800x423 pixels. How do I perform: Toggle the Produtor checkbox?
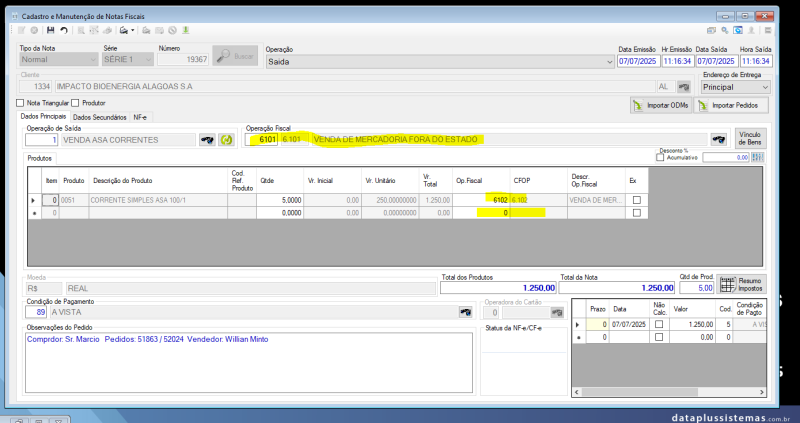click(x=76, y=103)
